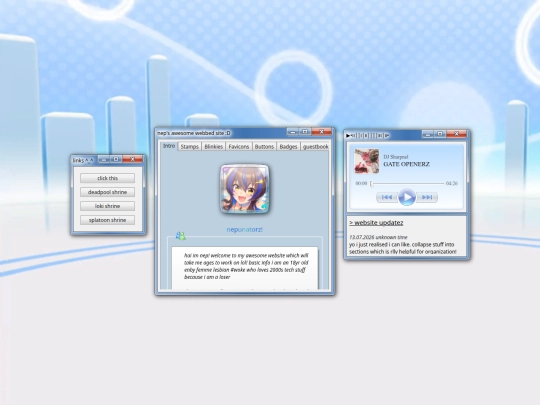Close the music player window
Viewport: 540px width, 405px height.
pyautogui.click(x=456, y=134)
